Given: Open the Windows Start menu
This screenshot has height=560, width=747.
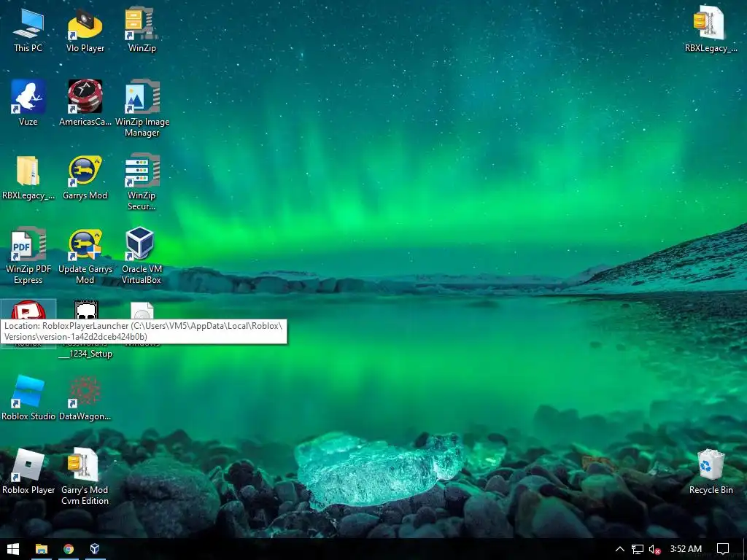Looking at the screenshot, I should tap(13, 549).
